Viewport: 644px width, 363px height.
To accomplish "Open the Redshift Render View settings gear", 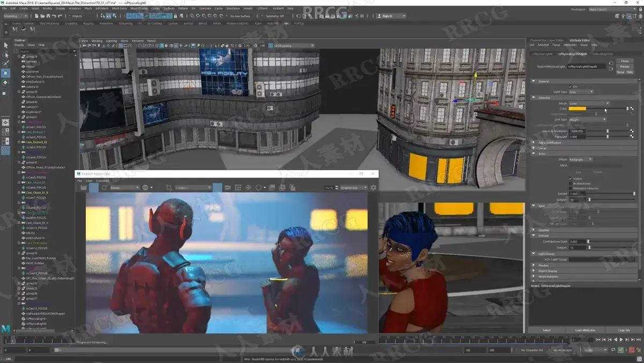I will click(373, 188).
